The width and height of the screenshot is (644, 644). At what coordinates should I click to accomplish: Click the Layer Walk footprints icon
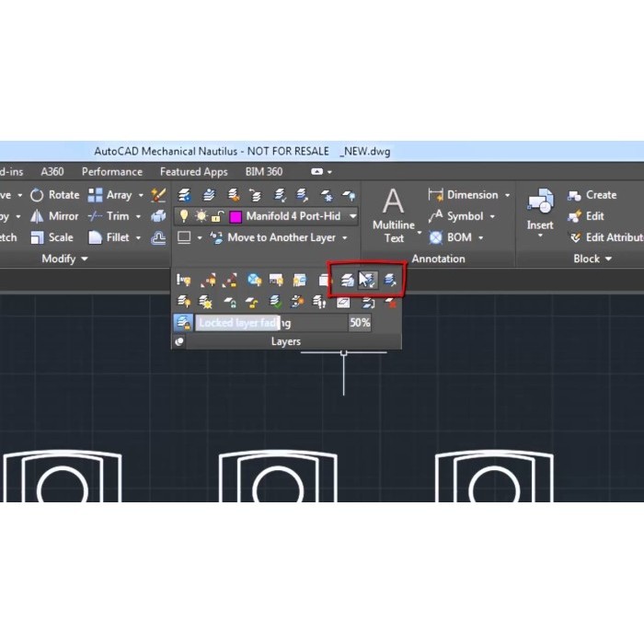(x=319, y=303)
